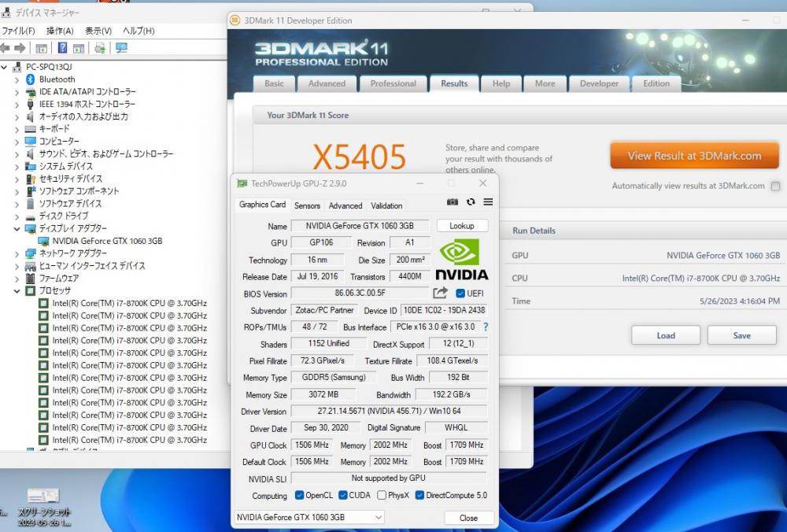This screenshot has width=787, height=532.
Task: Open the GPU selection dropdown in GPU-Z
Action: pos(309,518)
